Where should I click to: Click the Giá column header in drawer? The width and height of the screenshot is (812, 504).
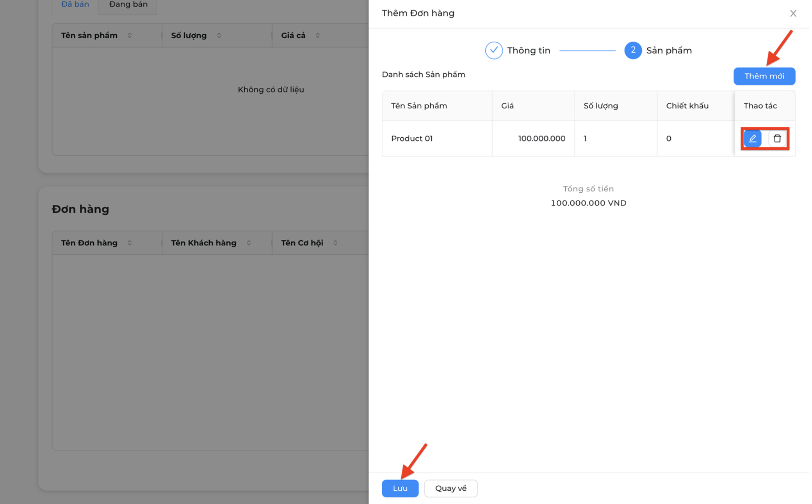coord(533,106)
